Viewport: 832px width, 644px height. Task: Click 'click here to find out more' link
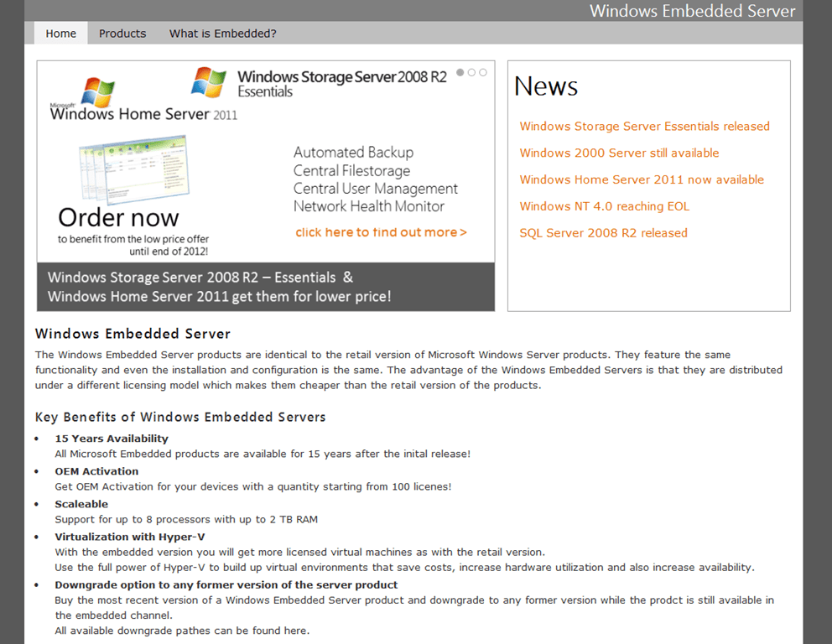(x=381, y=232)
